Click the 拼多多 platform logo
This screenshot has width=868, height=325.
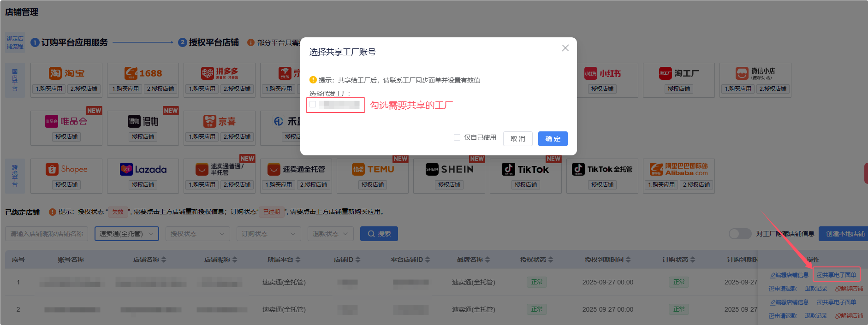(220, 73)
